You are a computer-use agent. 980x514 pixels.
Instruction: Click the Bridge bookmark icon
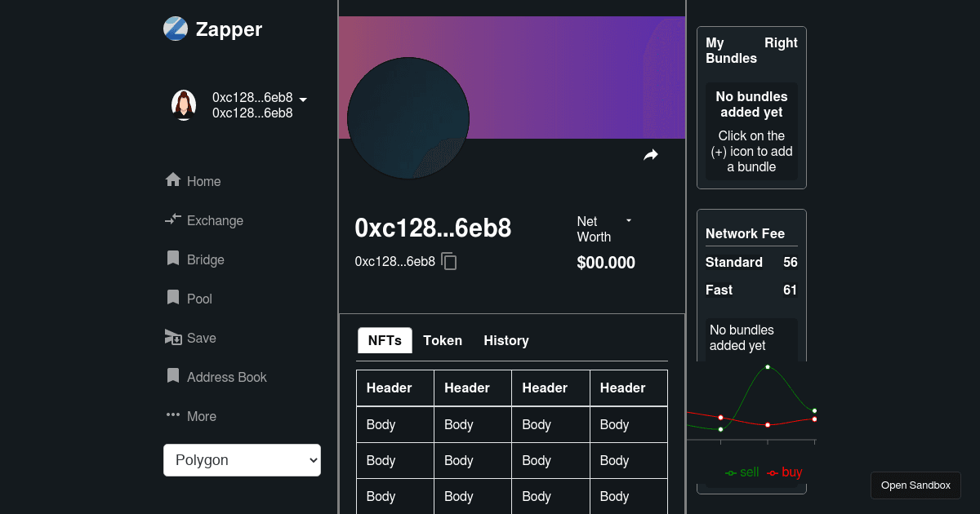(x=172, y=259)
